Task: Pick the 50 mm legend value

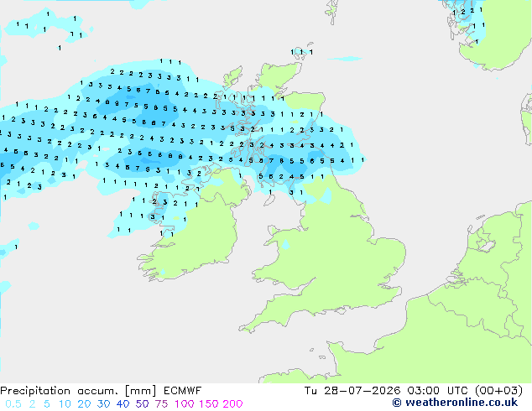Action: tap(142, 404)
